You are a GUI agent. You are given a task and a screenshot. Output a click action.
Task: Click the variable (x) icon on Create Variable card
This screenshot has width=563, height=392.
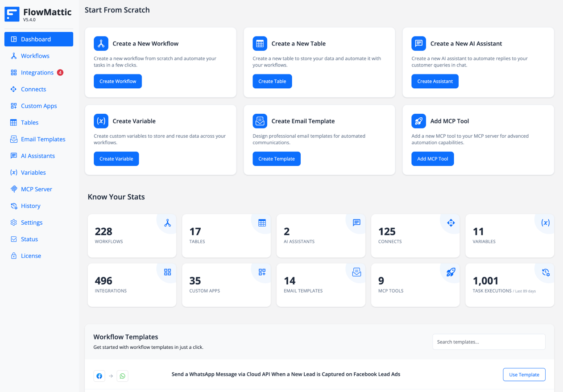[x=101, y=121]
